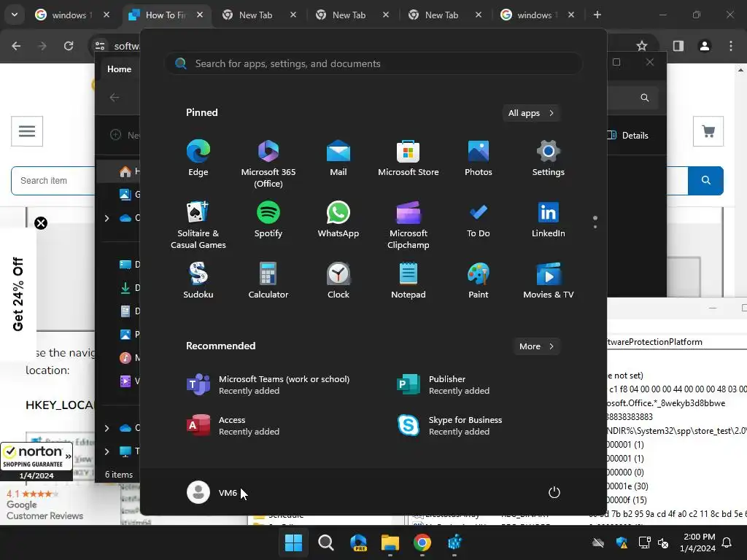Open a new Chrome tab
This screenshot has height=560, width=747.
point(597,15)
